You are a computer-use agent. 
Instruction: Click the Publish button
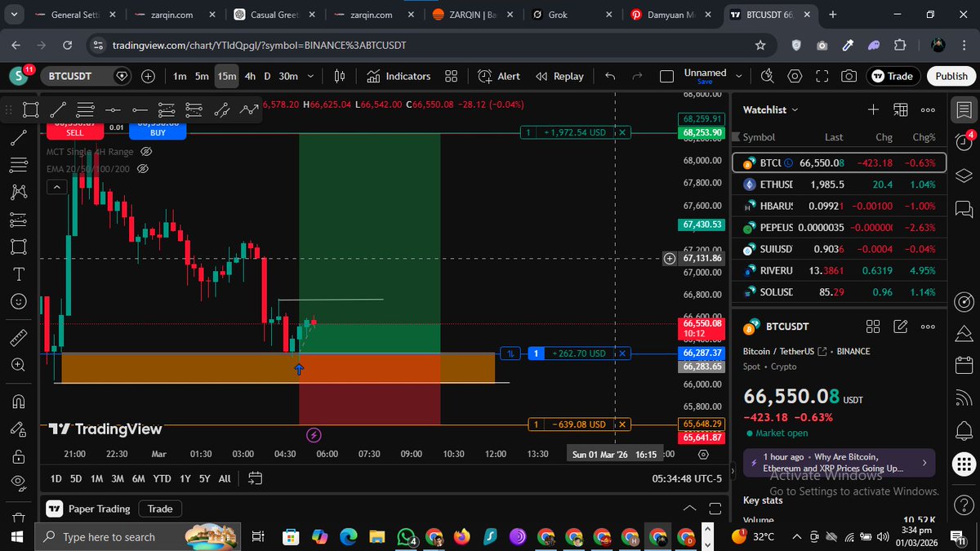point(951,76)
